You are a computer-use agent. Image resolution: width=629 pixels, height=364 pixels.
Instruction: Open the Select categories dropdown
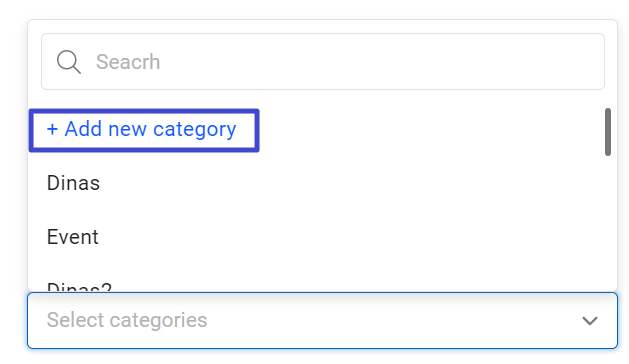[x=322, y=320]
